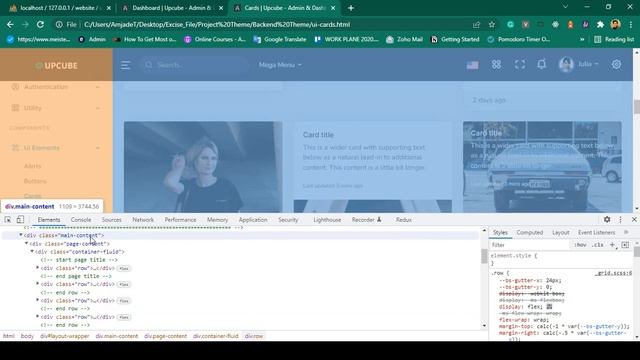Click the React DevTools extension icon
Image resolution: width=640 pixels, height=360 pixels.
point(556,24)
